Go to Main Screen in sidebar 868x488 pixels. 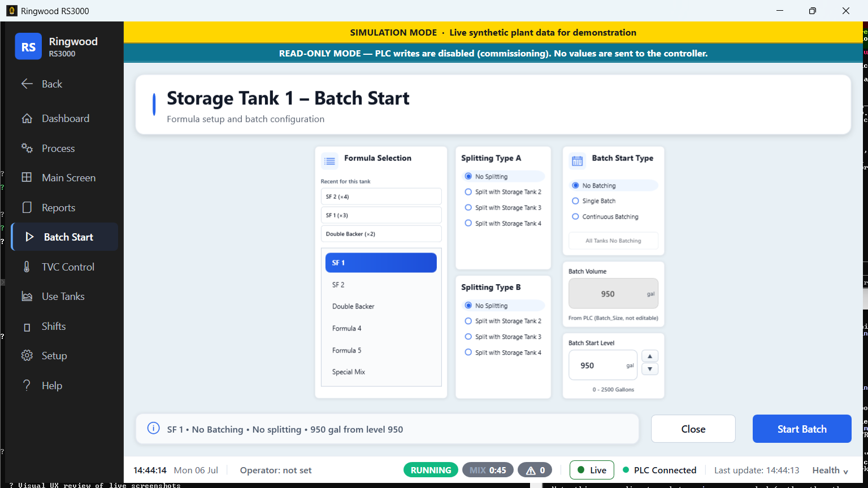(x=64, y=177)
